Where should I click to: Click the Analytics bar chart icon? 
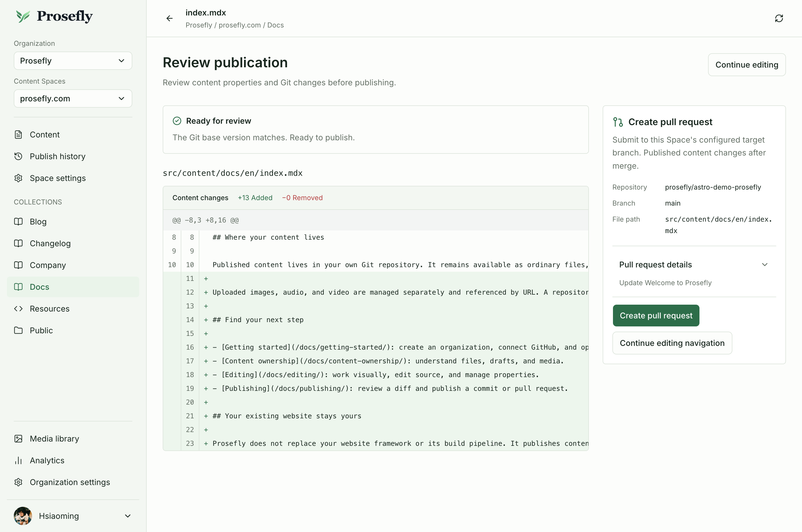tap(18, 460)
